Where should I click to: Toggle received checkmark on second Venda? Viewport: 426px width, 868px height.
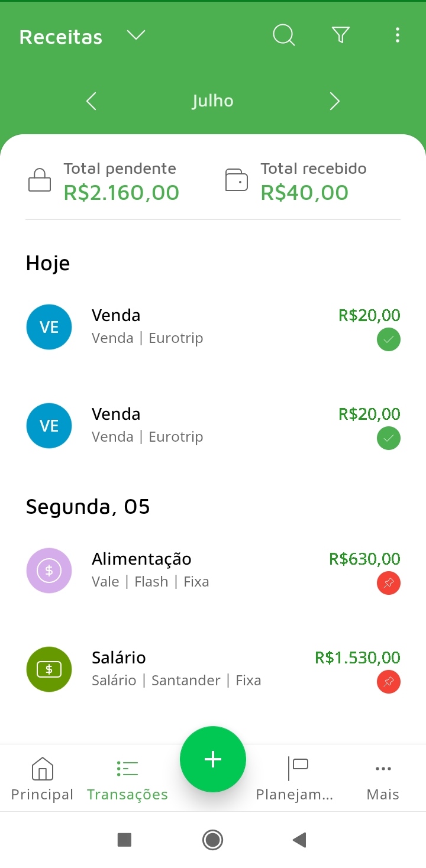pos(389,439)
